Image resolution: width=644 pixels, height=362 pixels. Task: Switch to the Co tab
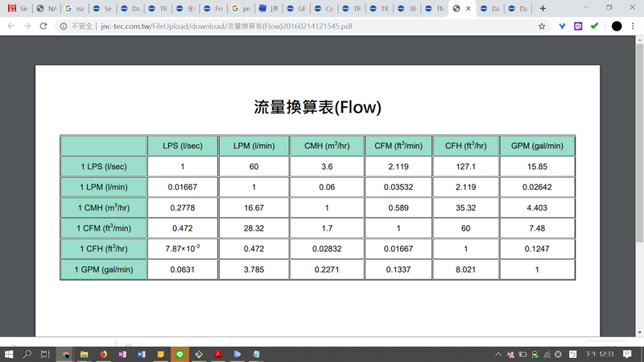pyautogui.click(x=324, y=9)
